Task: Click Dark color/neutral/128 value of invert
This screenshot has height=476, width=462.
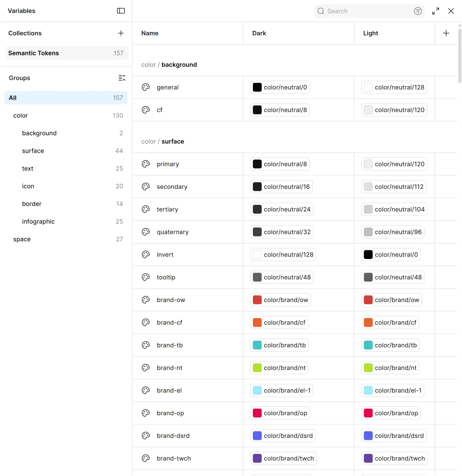Action: tap(283, 255)
